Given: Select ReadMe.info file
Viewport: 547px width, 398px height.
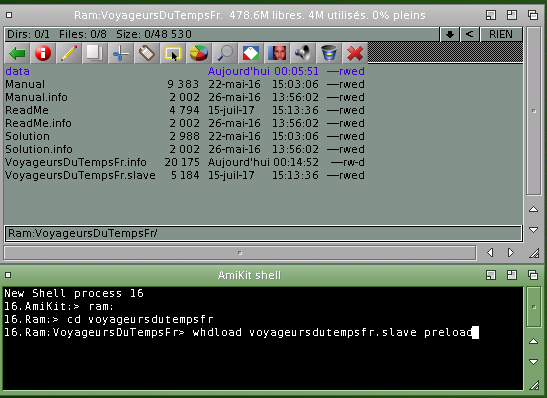Looking at the screenshot, I should 185,123.
